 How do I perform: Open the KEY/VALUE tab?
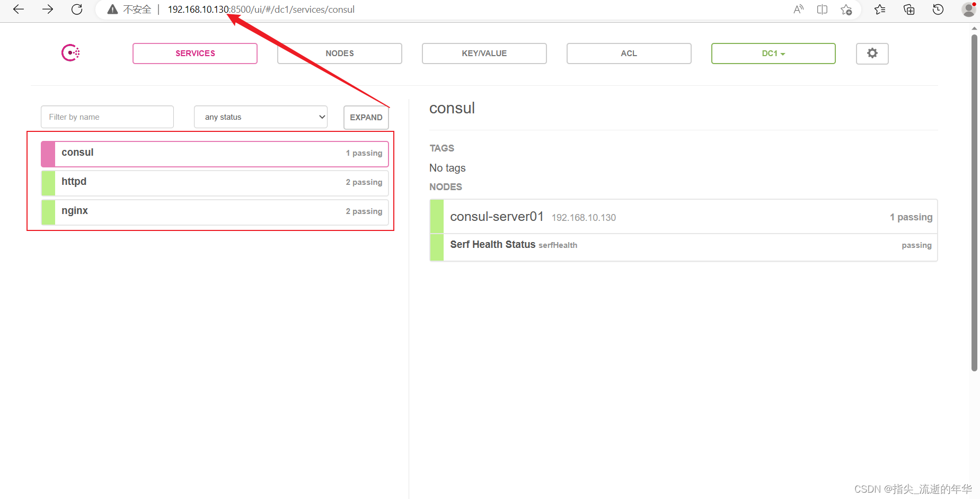pyautogui.click(x=484, y=54)
